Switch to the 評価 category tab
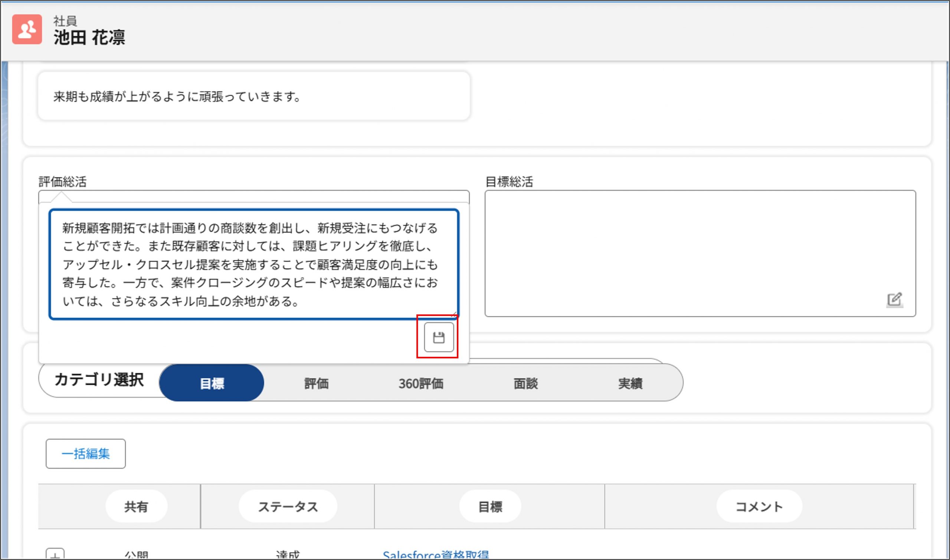950x560 pixels. coord(317,383)
